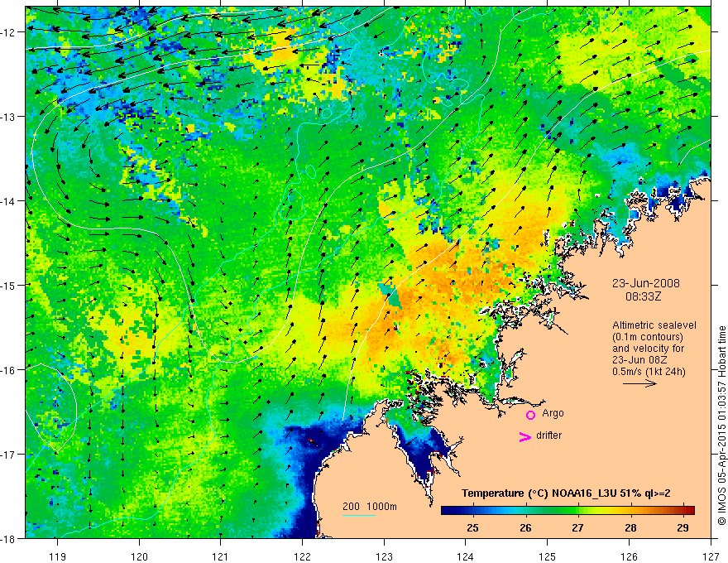The image size is (728, 563).
Task: Click the temperature colorbar near 29 degrees
Action: pos(682,511)
